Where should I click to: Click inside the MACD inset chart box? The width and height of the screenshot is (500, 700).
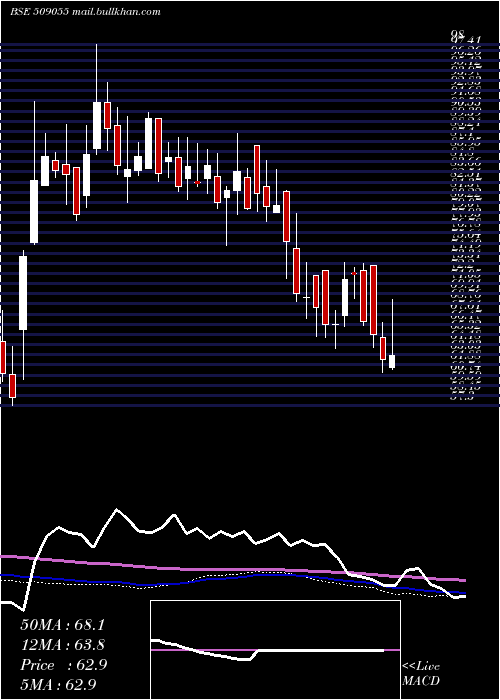point(275,650)
